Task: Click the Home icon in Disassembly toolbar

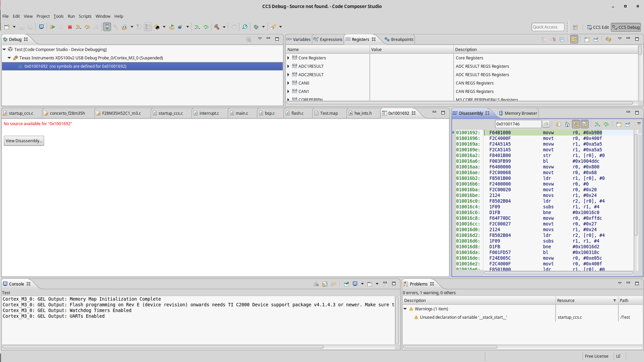Action: [x=567, y=124]
